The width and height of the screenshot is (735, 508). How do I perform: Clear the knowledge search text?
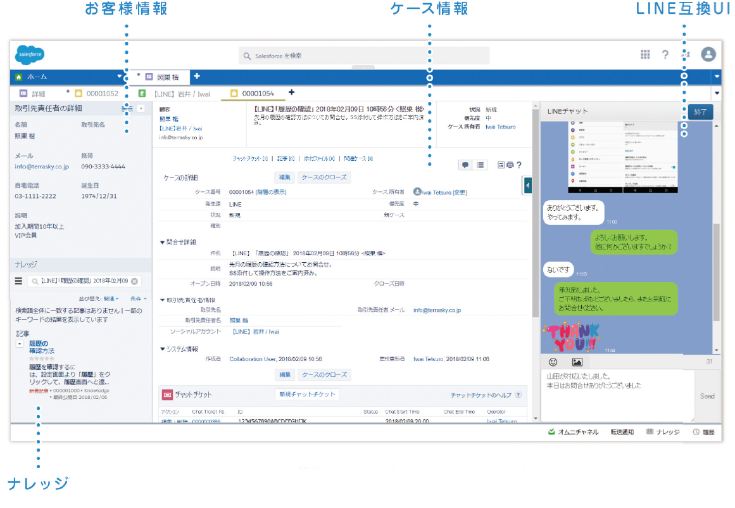[x=135, y=281]
